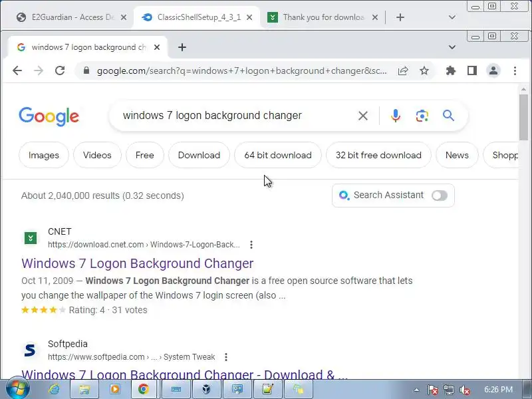Filter results by Images
Screen dimensions: 532x399
pos(44,155)
